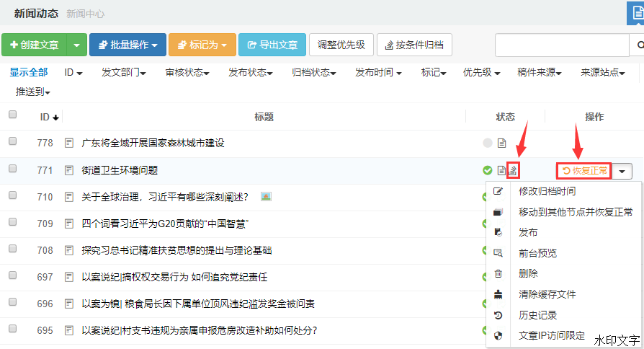Click the search magnifier button
This screenshot has width=644, height=349.
[x=638, y=45]
